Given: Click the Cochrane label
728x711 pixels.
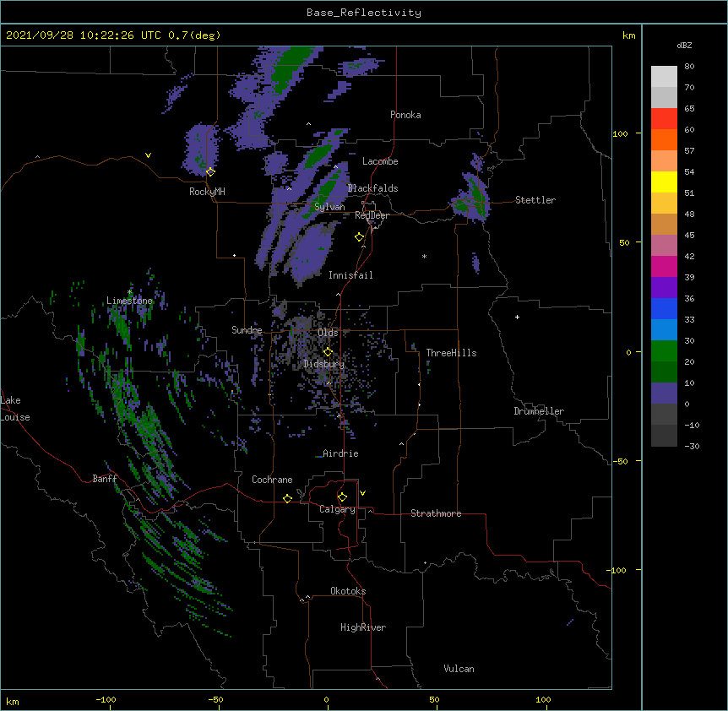Looking at the screenshot, I should click(x=272, y=480).
